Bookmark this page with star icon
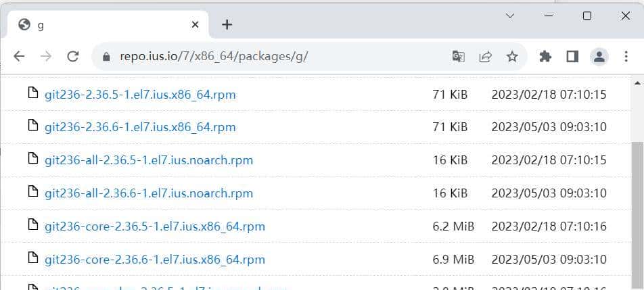 (x=512, y=57)
